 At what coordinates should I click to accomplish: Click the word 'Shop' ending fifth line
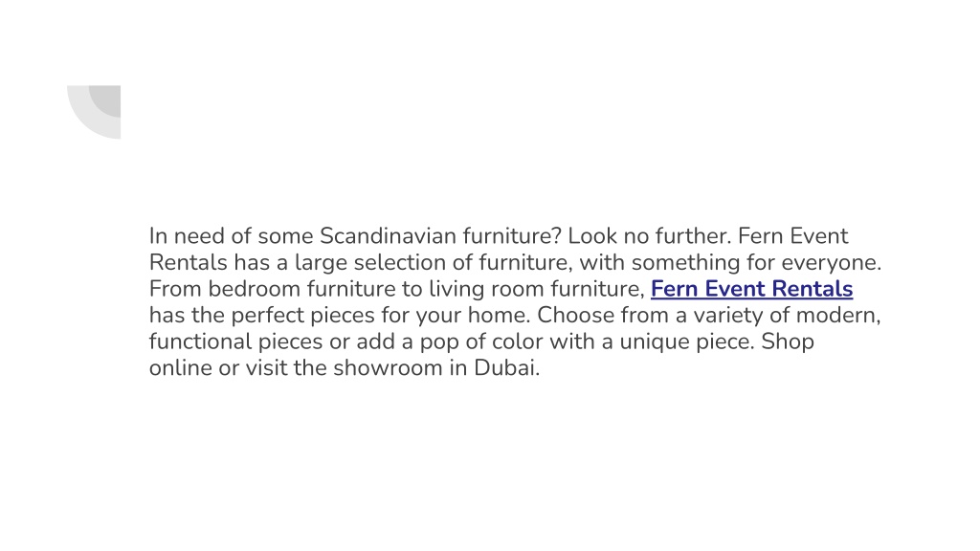click(787, 342)
